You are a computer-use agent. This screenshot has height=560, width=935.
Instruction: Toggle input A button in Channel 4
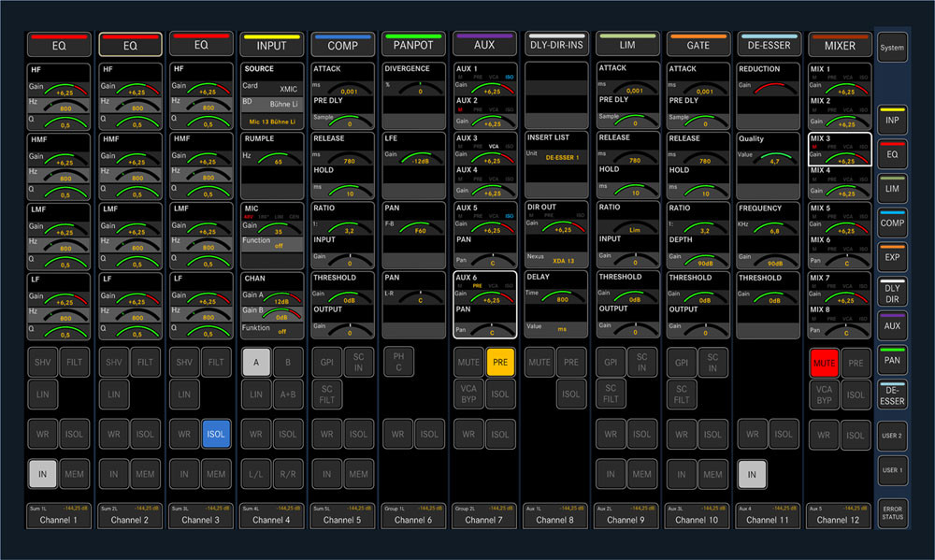coord(256,362)
